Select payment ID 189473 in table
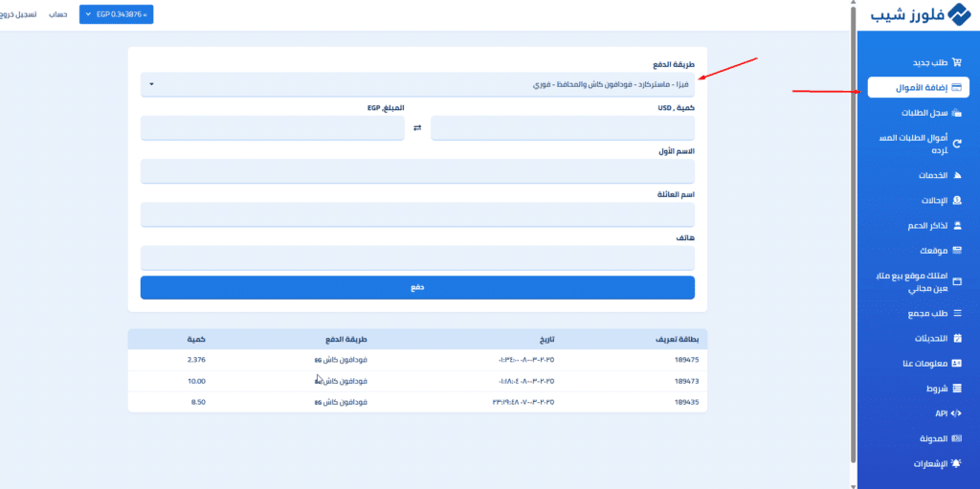The width and height of the screenshot is (980, 489). tap(686, 382)
